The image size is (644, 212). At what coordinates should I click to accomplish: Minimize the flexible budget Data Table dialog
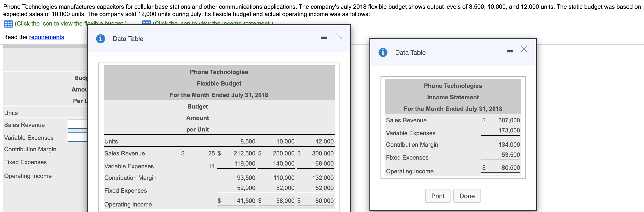[324, 38]
